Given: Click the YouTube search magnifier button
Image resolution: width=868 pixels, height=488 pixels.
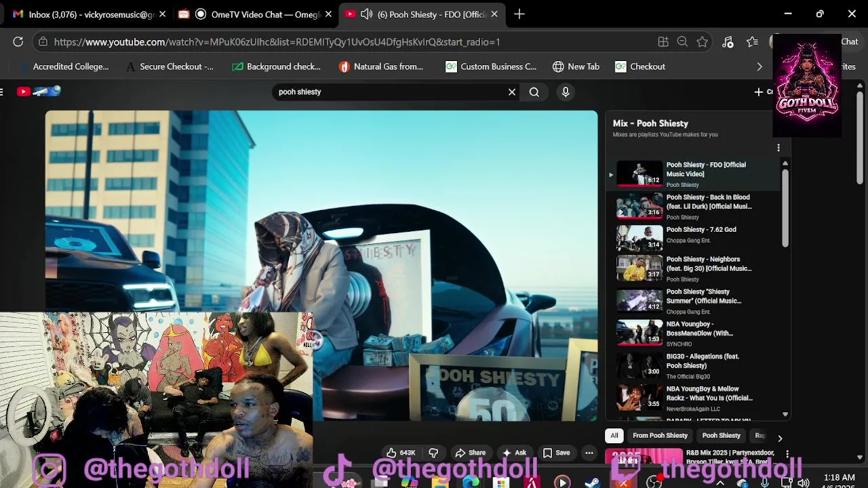Looking at the screenshot, I should [534, 91].
